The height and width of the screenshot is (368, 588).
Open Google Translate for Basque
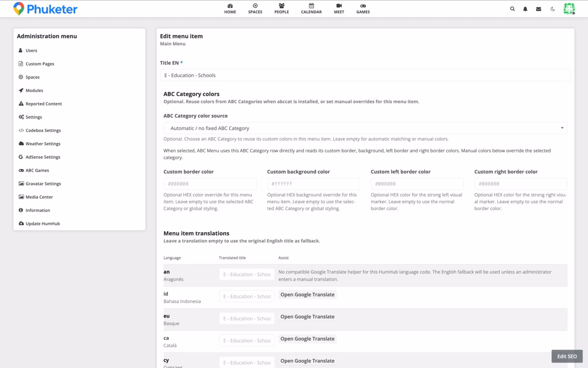(307, 317)
